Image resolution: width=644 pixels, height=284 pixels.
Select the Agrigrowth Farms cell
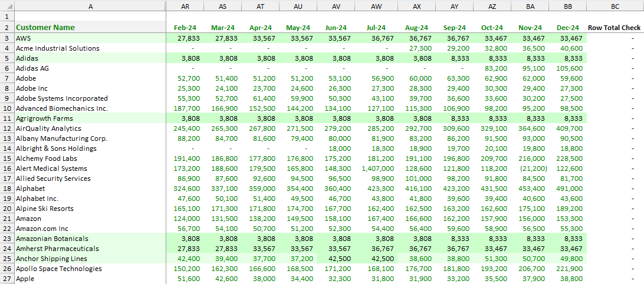tap(90, 118)
